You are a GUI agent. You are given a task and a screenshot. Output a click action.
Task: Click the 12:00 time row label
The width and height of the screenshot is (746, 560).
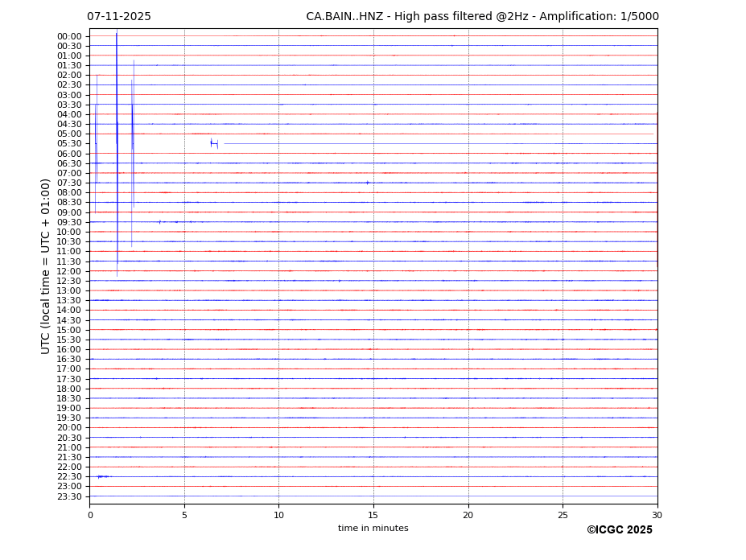tap(69, 271)
